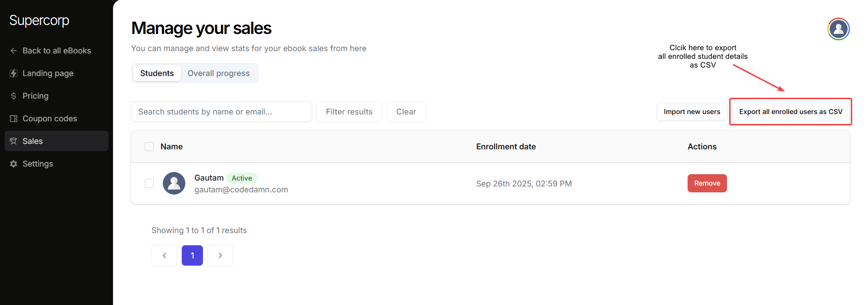Click the Landing page lightning icon
868x305 pixels.
[14, 73]
